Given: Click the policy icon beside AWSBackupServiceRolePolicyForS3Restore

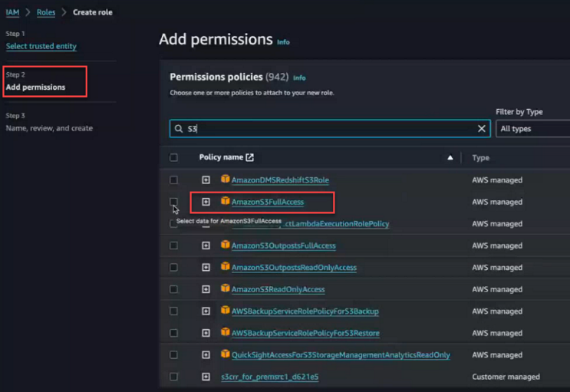Looking at the screenshot, I should (226, 331).
